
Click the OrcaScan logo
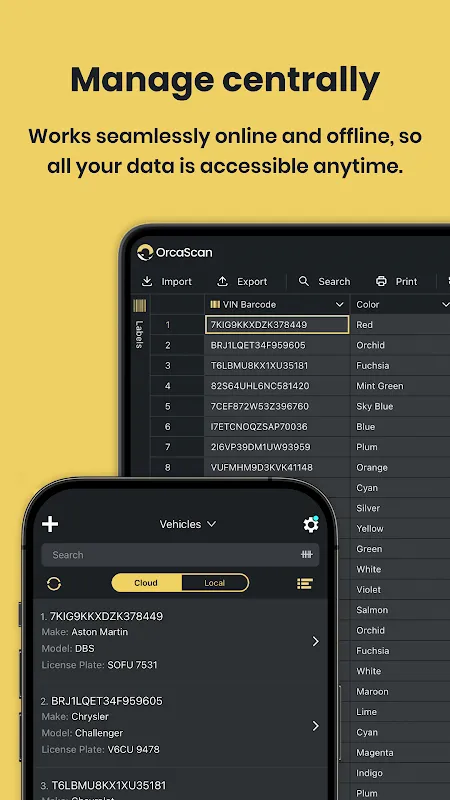pos(174,252)
